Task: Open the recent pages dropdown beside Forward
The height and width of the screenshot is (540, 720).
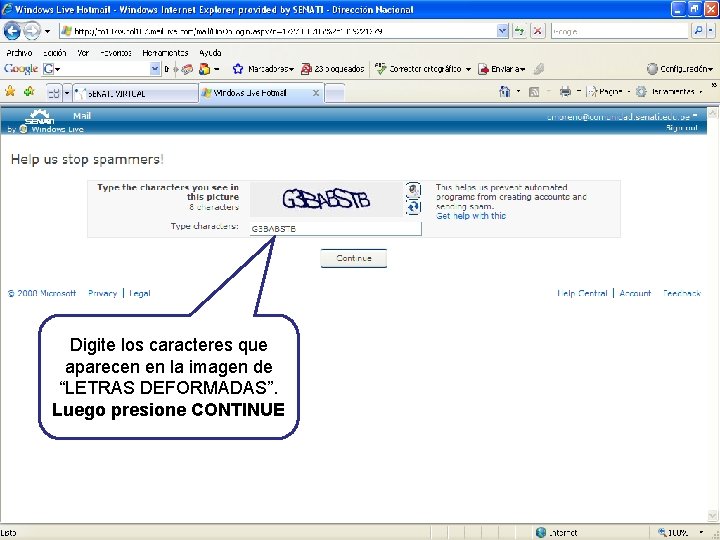Action: click(x=47, y=32)
